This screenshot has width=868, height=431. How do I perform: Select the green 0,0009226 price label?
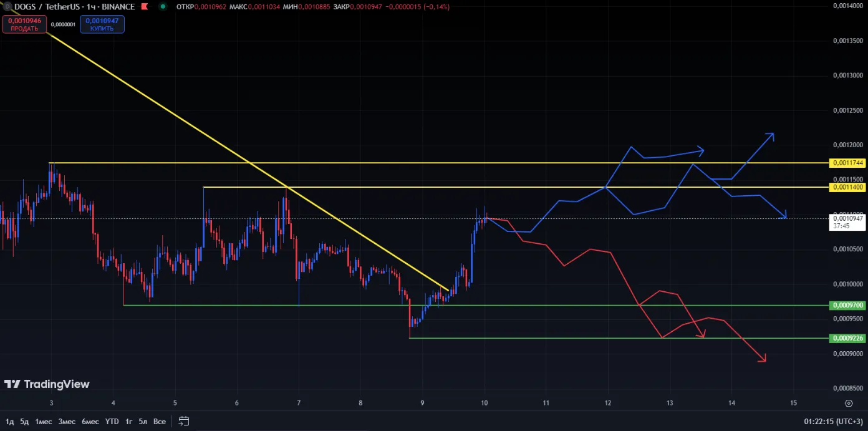click(x=847, y=338)
